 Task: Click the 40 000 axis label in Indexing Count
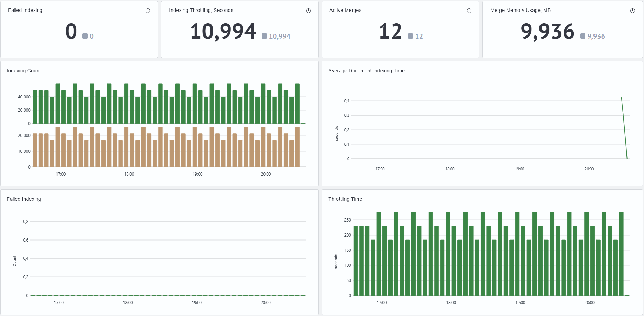(24, 97)
